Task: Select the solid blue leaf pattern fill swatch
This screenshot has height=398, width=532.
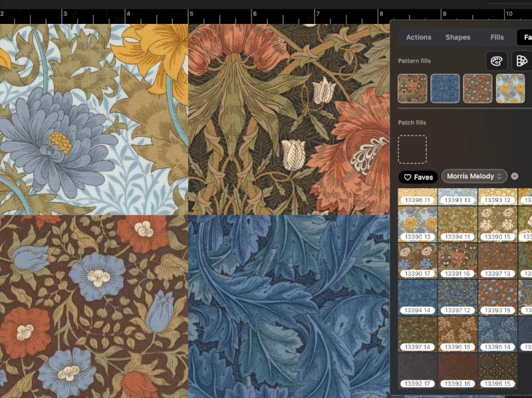Action: (445, 88)
